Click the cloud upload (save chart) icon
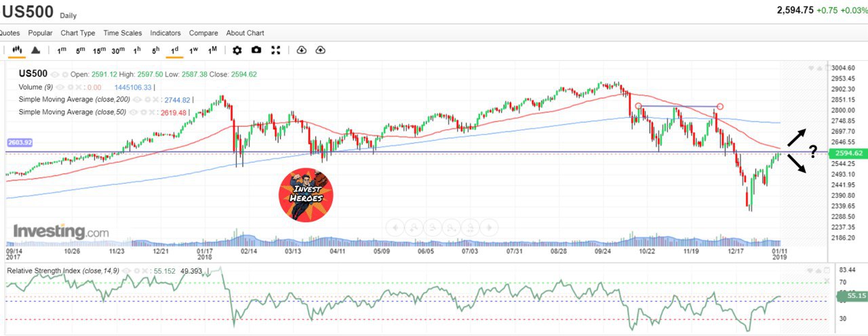 [x=320, y=50]
